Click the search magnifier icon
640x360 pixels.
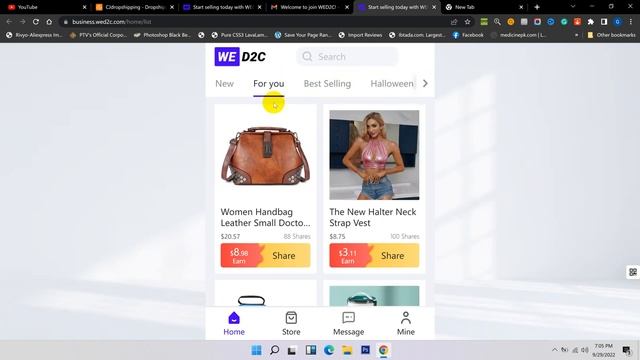[x=307, y=57]
